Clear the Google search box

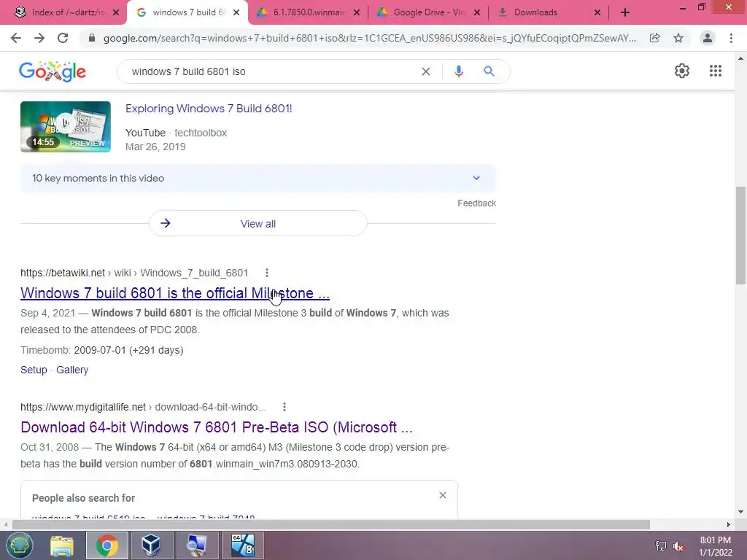(426, 71)
